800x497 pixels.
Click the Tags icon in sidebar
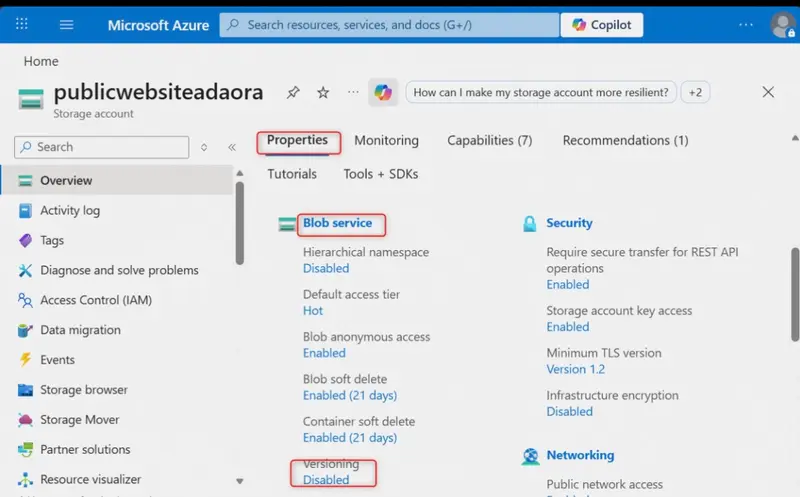25,240
